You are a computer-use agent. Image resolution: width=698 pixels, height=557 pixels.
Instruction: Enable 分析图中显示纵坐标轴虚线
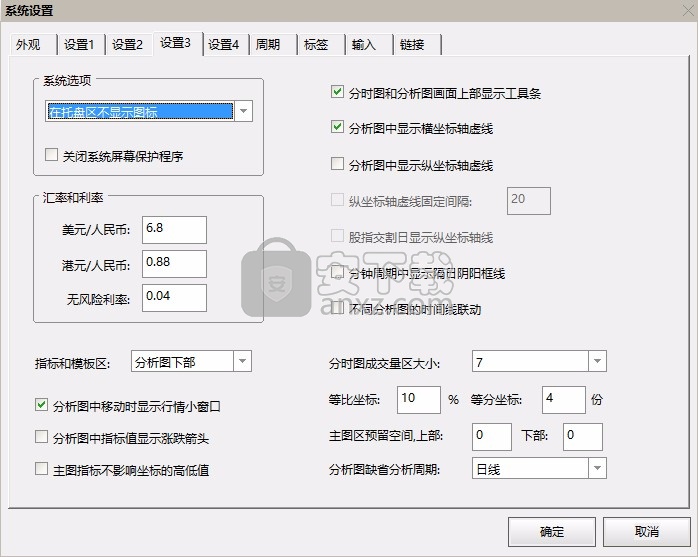(337, 163)
